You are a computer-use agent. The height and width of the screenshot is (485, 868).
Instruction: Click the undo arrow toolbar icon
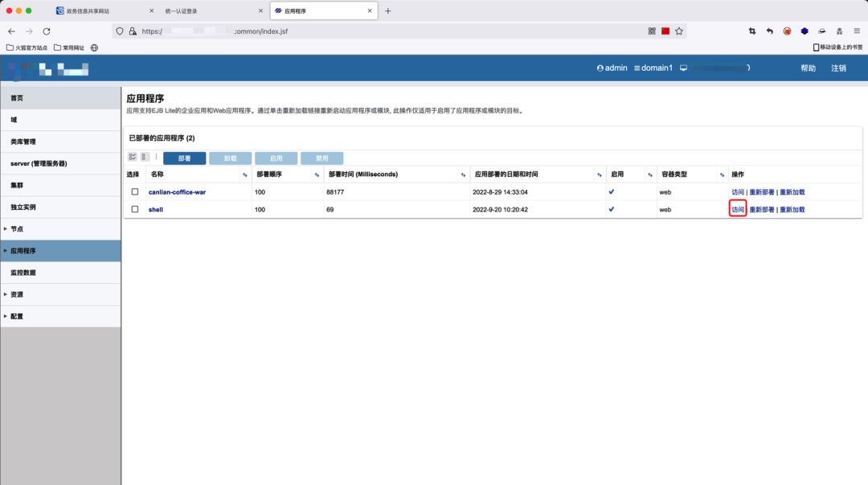pyautogui.click(x=769, y=31)
